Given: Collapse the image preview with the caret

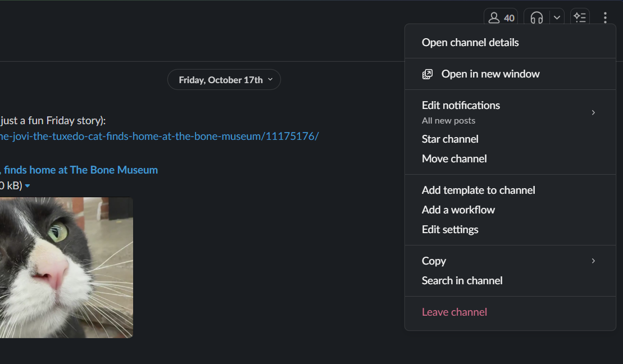Looking at the screenshot, I should coord(28,186).
